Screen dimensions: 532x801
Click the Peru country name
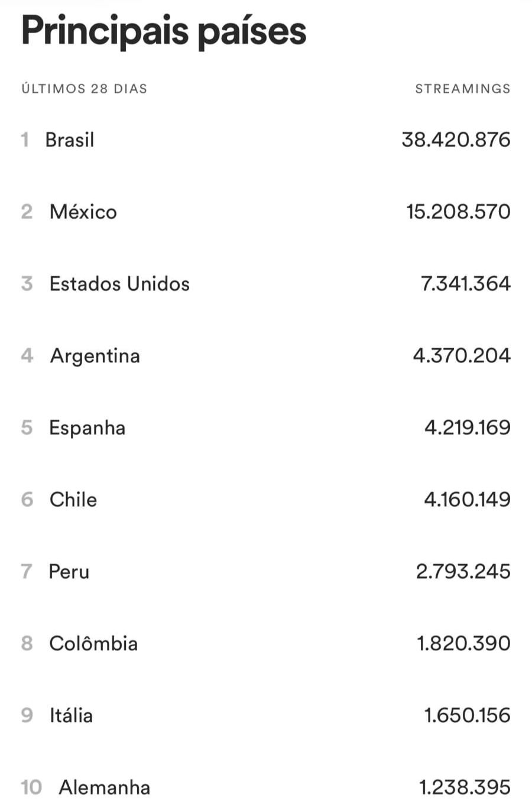[69, 572]
